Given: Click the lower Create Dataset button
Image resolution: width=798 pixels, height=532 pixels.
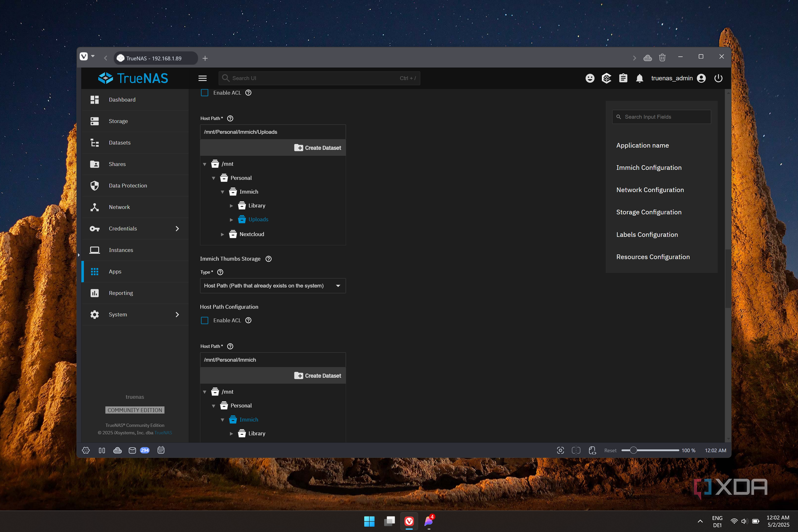Looking at the screenshot, I should (318, 376).
